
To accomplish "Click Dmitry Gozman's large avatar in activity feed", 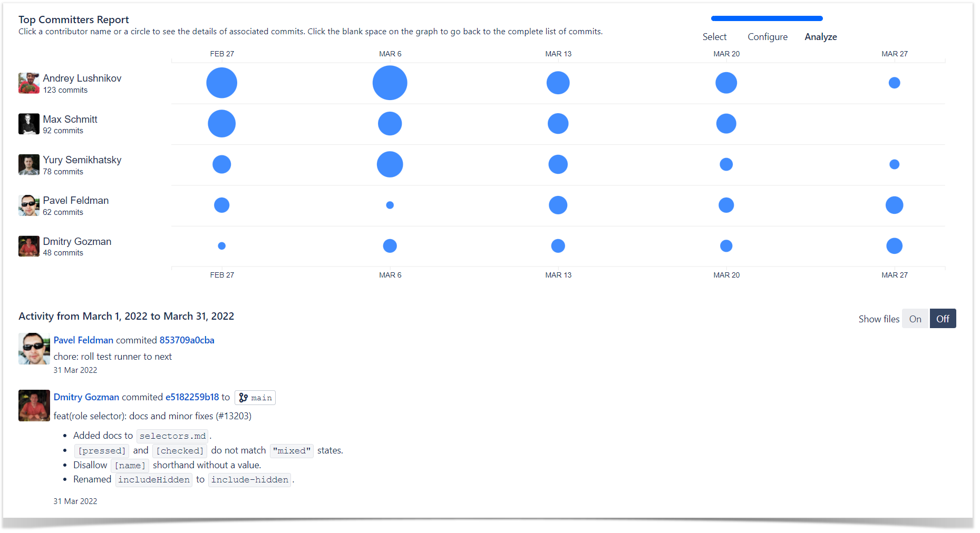I will pyautogui.click(x=34, y=406).
